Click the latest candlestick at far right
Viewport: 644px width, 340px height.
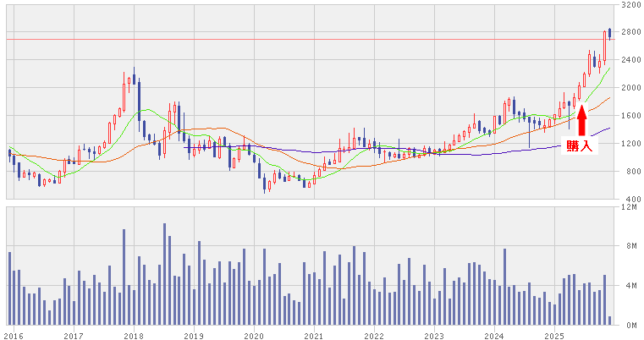tap(609, 34)
